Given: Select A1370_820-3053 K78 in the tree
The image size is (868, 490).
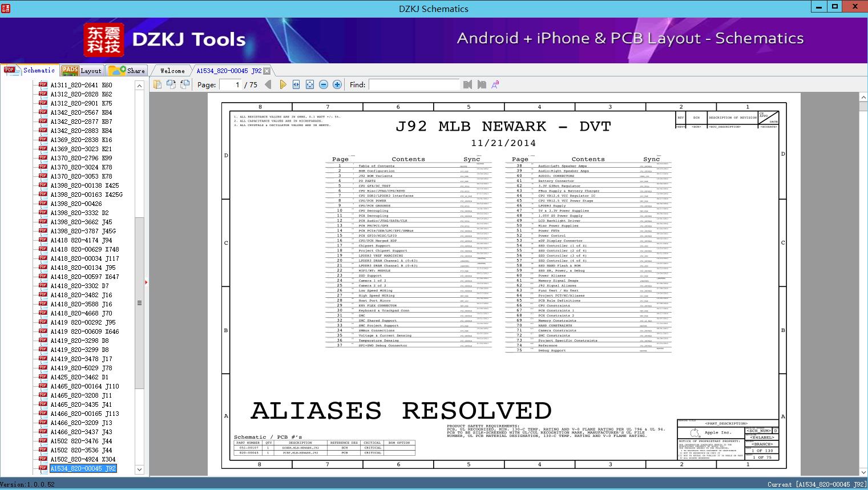Looking at the screenshot, I should (81, 176).
